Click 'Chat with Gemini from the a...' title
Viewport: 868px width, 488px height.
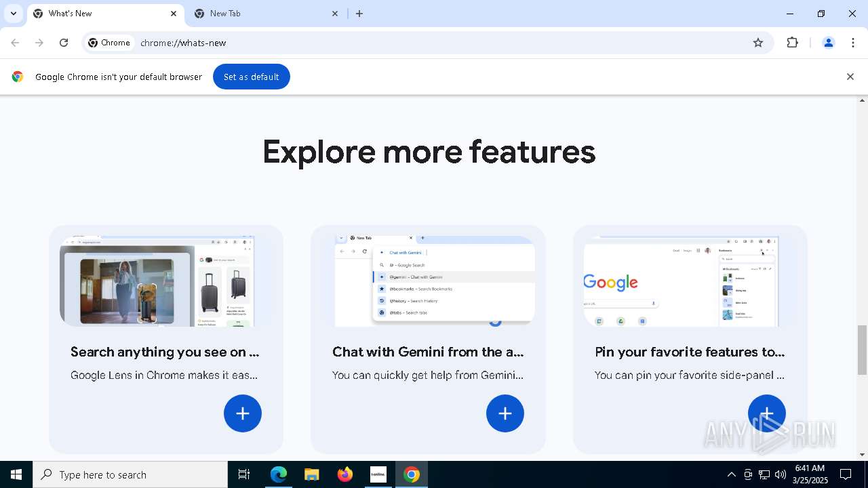[x=428, y=352]
